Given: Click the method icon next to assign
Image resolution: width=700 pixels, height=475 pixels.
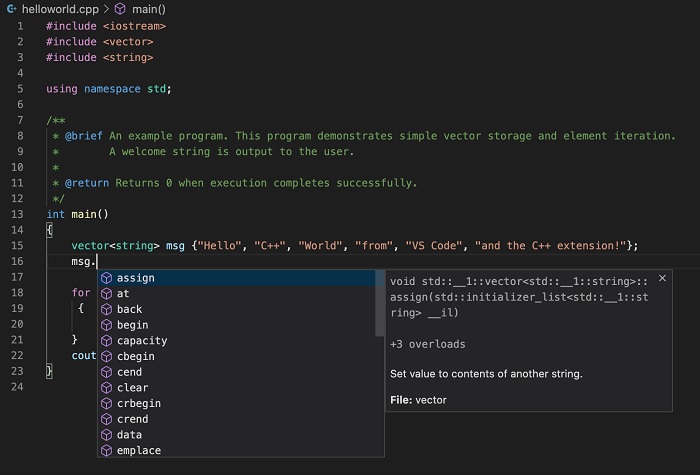Looking at the screenshot, I should point(106,278).
